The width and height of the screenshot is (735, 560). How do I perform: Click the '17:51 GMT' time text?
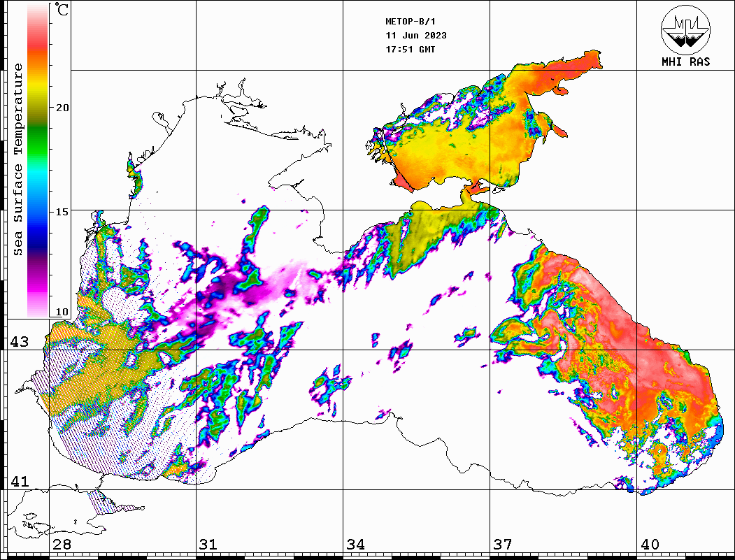411,49
